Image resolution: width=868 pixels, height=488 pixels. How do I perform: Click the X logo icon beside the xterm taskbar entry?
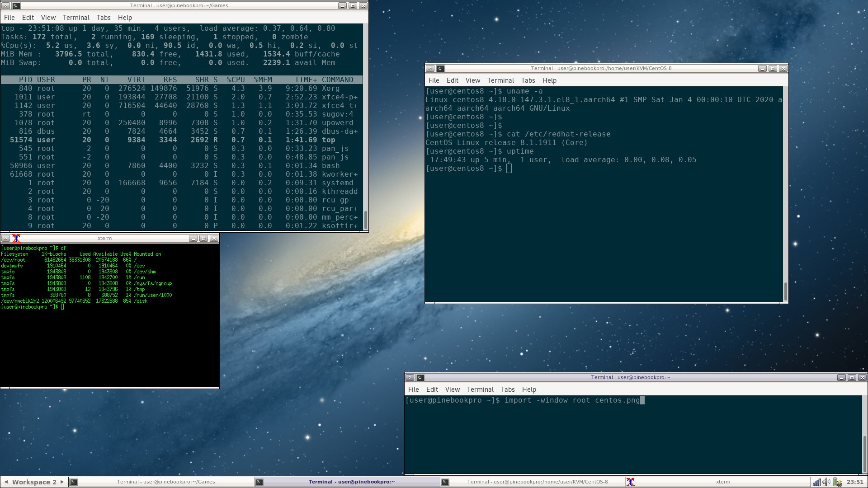click(x=632, y=482)
